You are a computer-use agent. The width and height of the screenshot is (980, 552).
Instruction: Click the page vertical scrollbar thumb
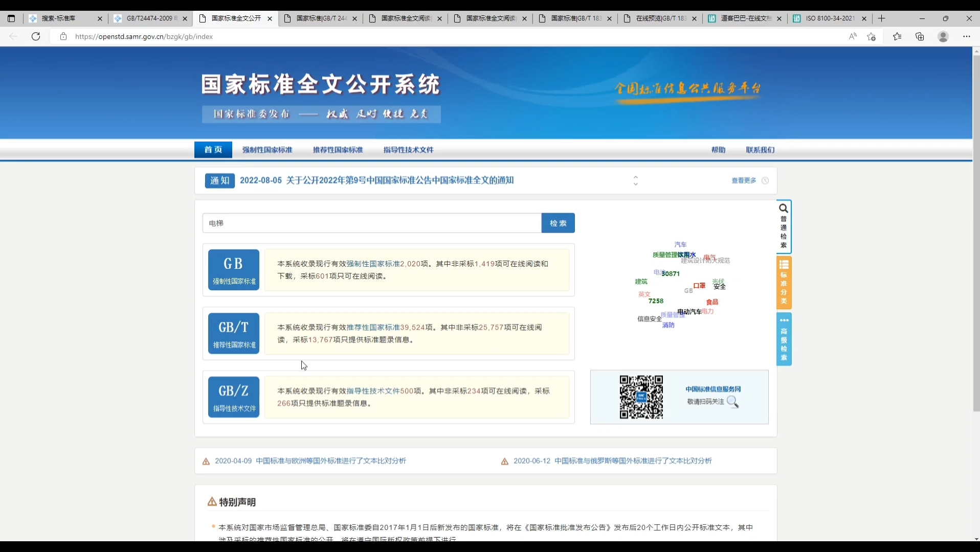pos(976,234)
